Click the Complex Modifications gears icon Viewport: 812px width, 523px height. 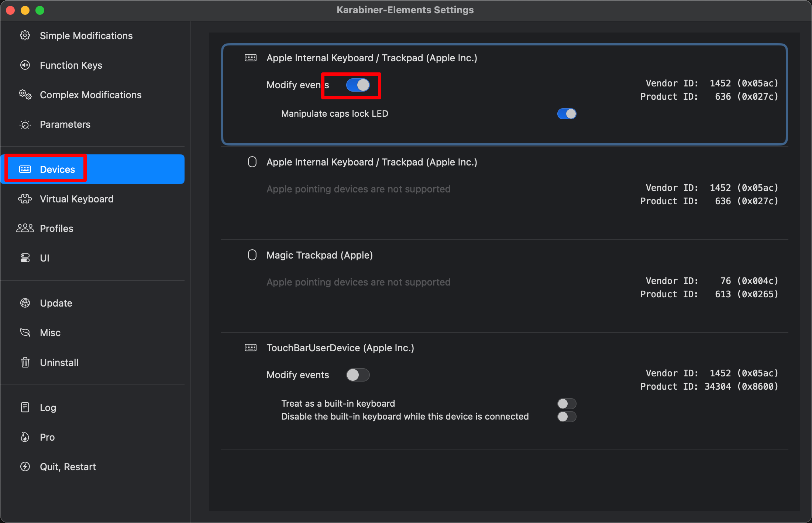[25, 95]
